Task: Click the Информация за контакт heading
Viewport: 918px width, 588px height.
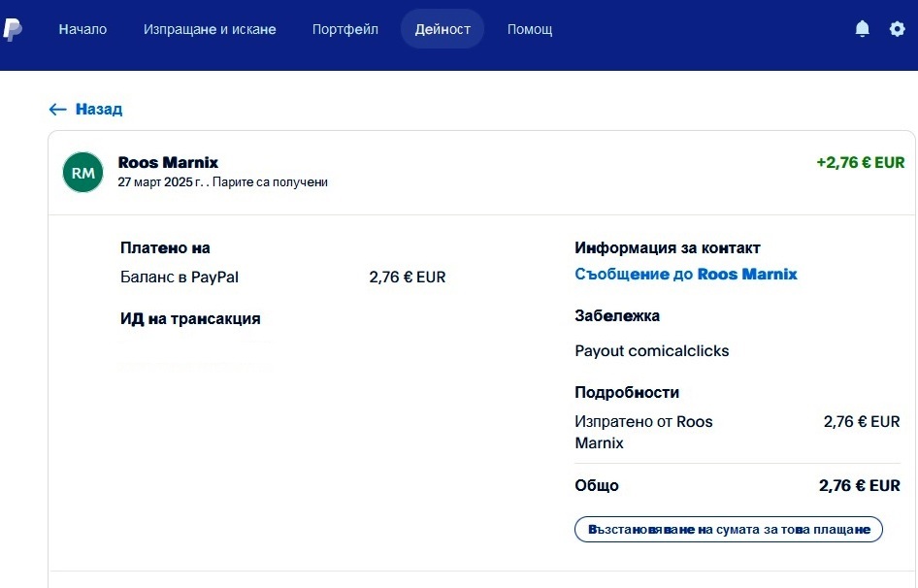Action: [x=668, y=247]
